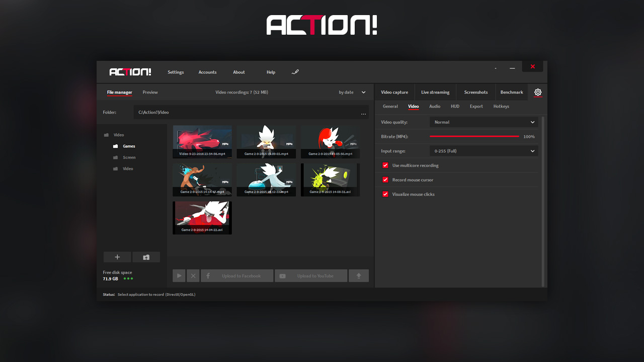The width and height of the screenshot is (644, 362).
Task: Open the Live streaming tab
Action: (435, 93)
